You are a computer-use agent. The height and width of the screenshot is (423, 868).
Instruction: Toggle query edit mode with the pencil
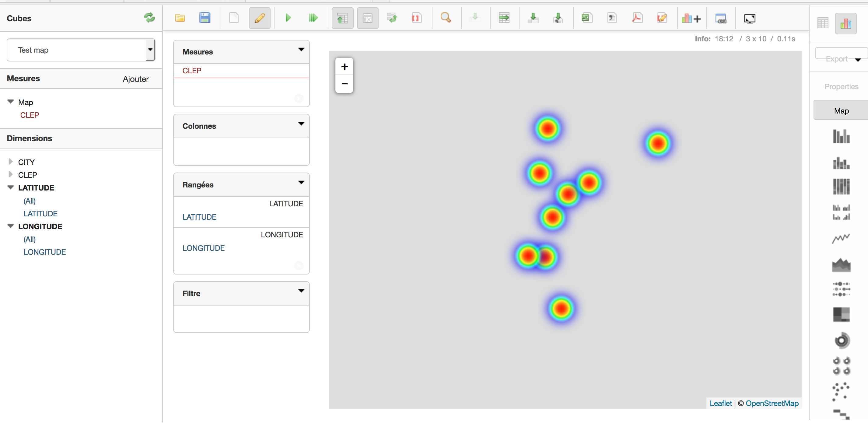coord(259,18)
